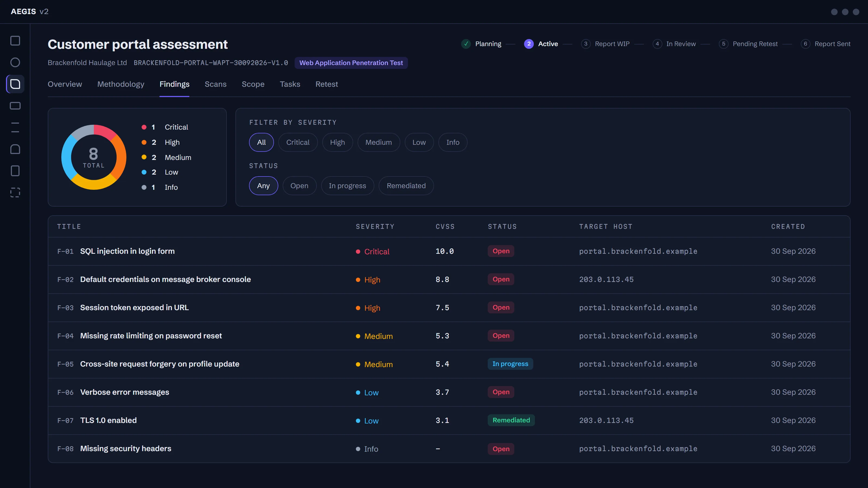Open the Retest tab
The height and width of the screenshot is (488, 868).
pyautogui.click(x=327, y=84)
